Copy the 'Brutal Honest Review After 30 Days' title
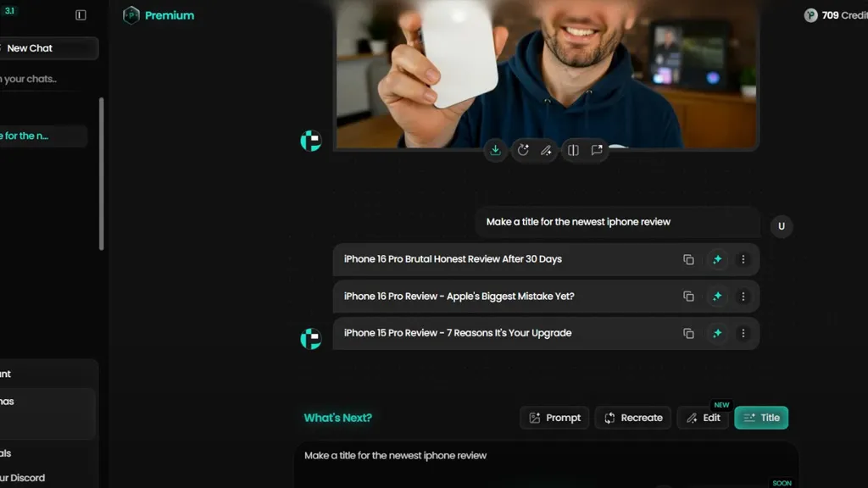Viewport: 868px width, 488px height. 688,259
